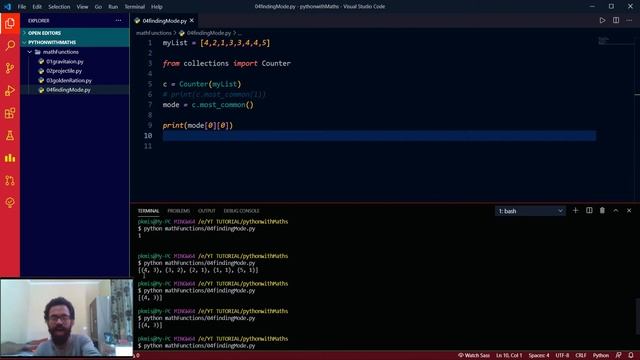Split the editor to the right

[616, 20]
